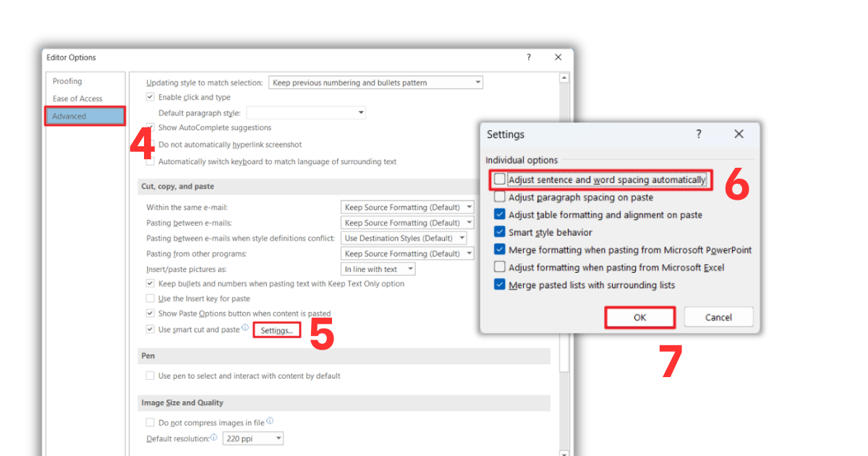The image size is (868, 456).
Task: Click the help icon in Settings dialog
Action: [x=699, y=135]
